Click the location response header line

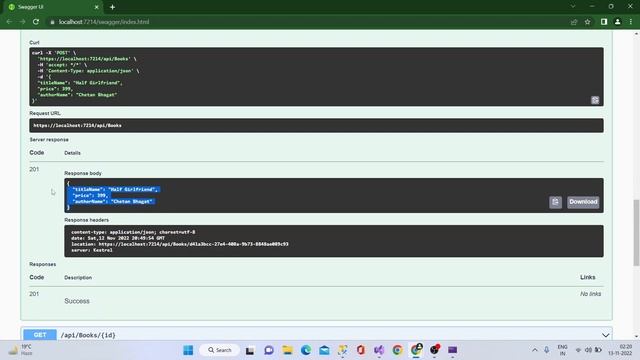click(x=180, y=244)
